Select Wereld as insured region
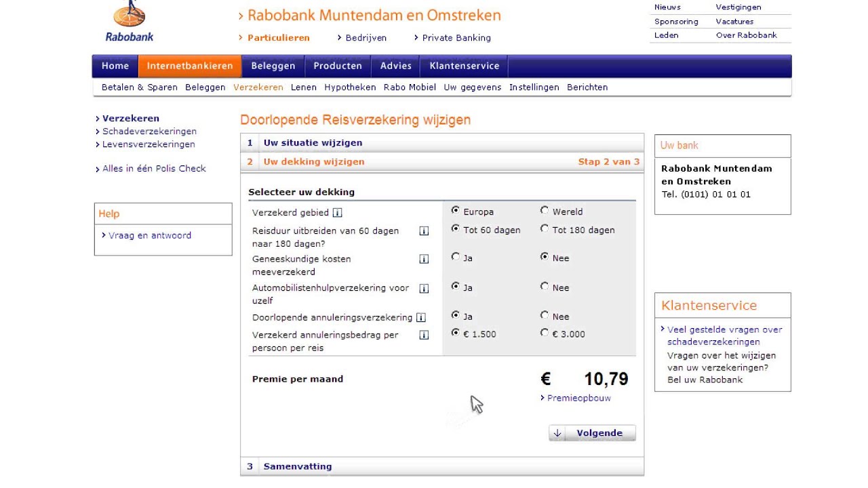The height and width of the screenshot is (488, 868). click(x=544, y=211)
